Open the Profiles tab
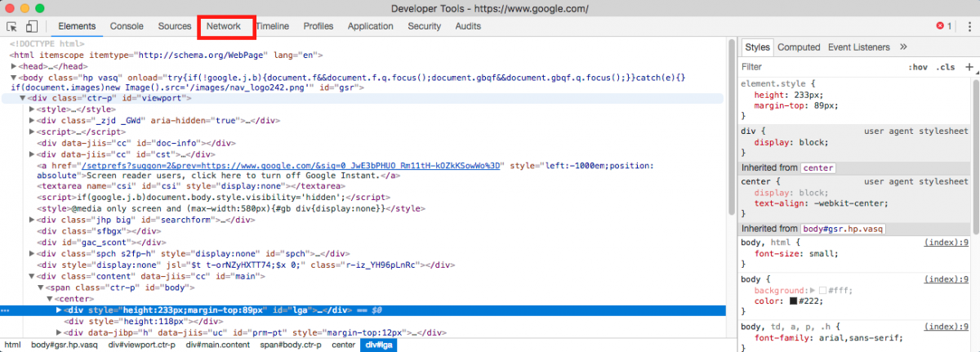 tap(318, 26)
